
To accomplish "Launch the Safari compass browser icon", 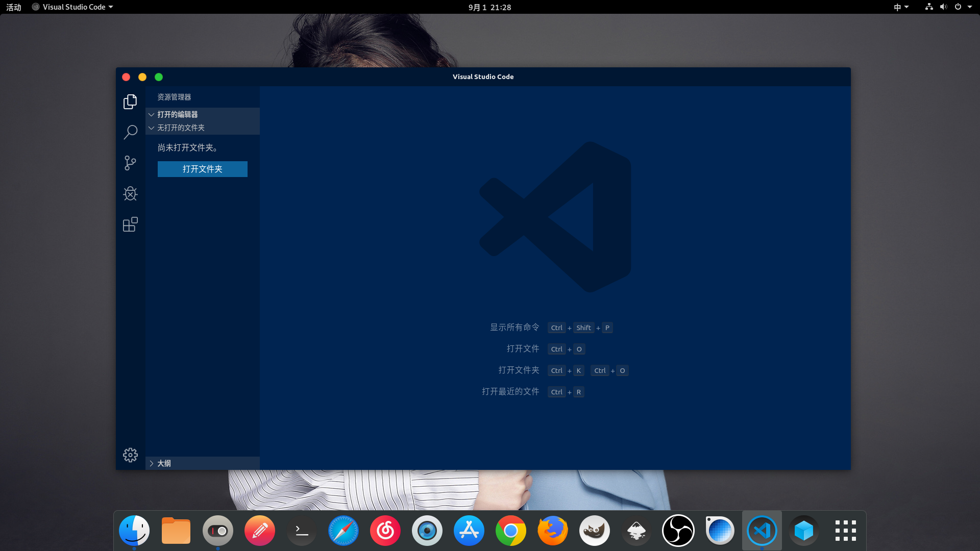I will click(x=344, y=531).
